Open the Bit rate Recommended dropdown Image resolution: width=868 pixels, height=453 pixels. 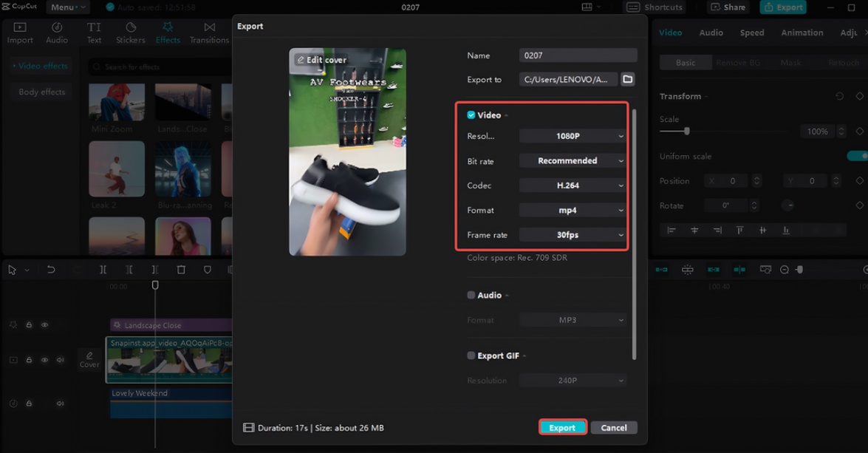[x=573, y=160]
